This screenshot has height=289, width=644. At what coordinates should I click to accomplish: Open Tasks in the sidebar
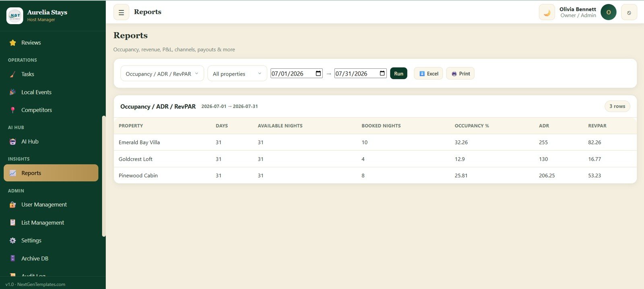(x=51, y=74)
